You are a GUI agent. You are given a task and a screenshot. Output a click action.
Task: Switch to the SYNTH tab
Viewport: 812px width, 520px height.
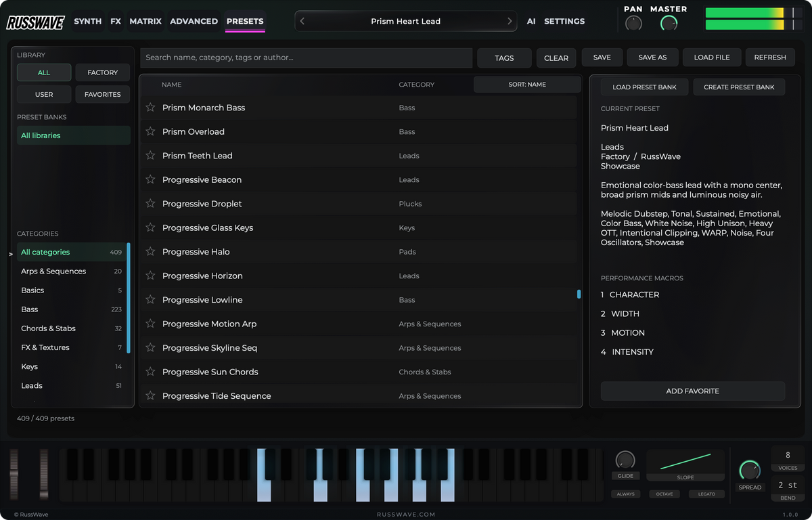tap(88, 22)
